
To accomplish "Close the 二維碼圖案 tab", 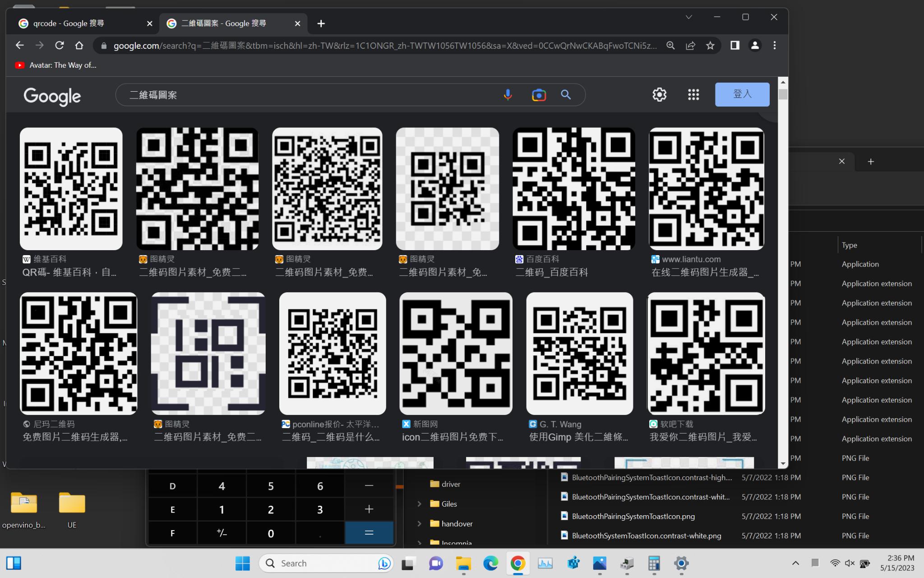I will [x=297, y=23].
